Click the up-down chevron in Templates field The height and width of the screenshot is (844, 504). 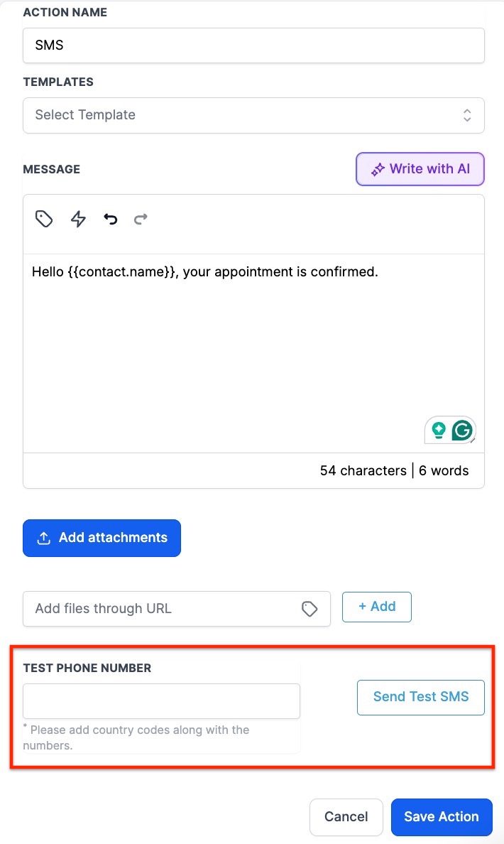[466, 115]
